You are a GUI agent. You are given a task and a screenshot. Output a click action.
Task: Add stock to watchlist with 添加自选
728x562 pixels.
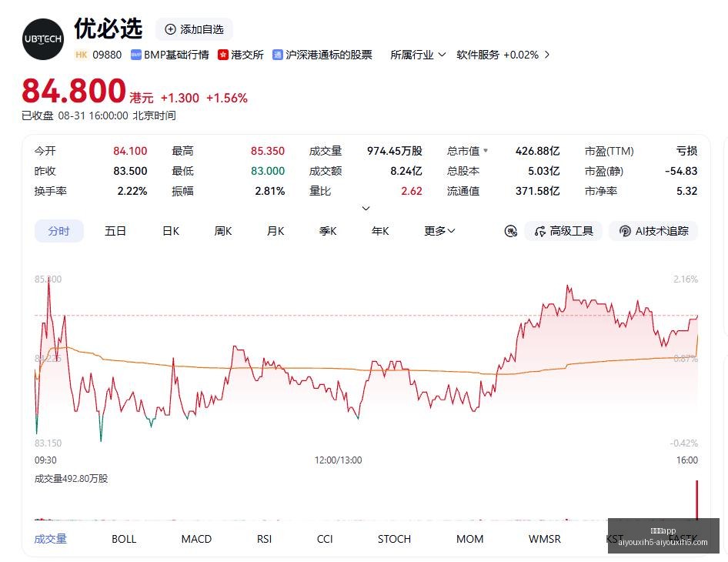[x=194, y=29]
